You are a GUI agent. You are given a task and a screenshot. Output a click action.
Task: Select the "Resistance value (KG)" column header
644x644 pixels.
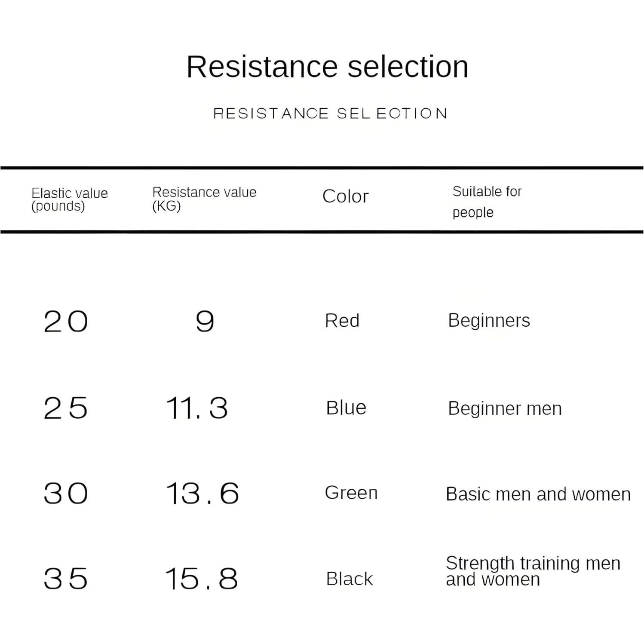[x=204, y=199]
